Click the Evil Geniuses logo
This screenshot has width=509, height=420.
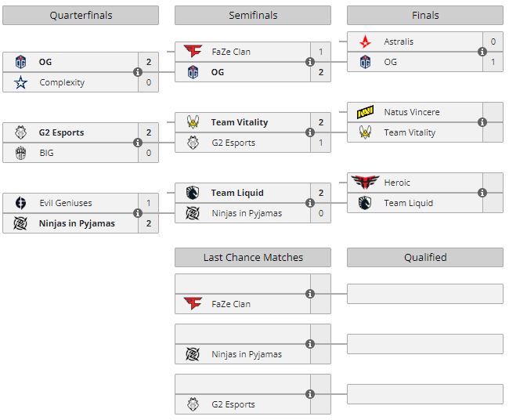click(x=21, y=203)
